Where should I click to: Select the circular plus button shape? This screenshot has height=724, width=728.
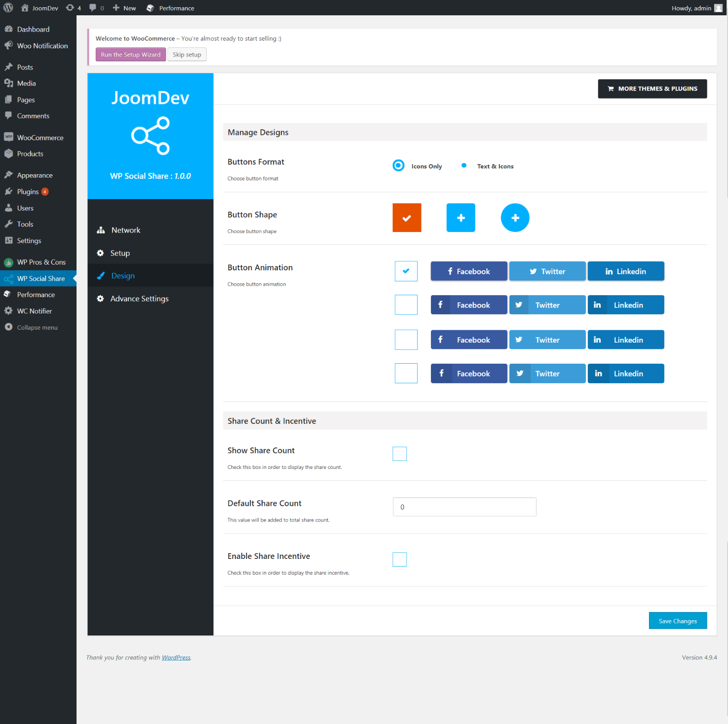point(515,218)
